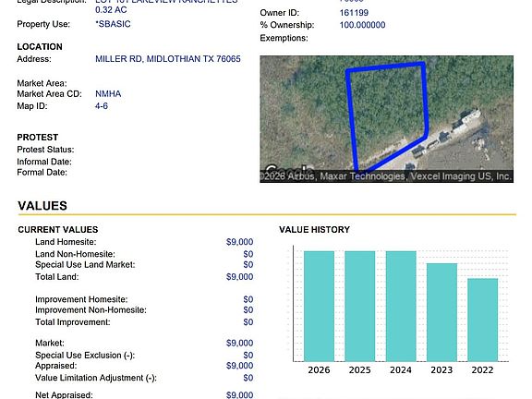Click the Total Land $9,000 value
This screenshot has width=532, height=399.
(240, 277)
